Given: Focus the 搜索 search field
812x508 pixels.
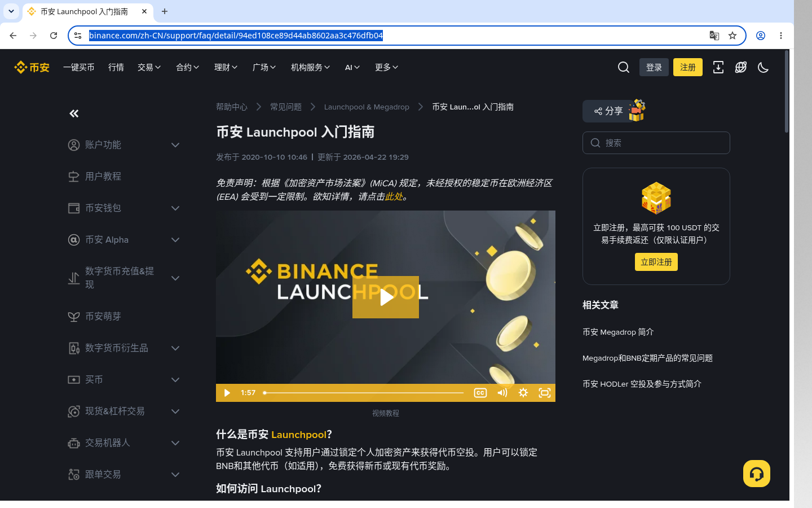Looking at the screenshot, I should point(656,143).
